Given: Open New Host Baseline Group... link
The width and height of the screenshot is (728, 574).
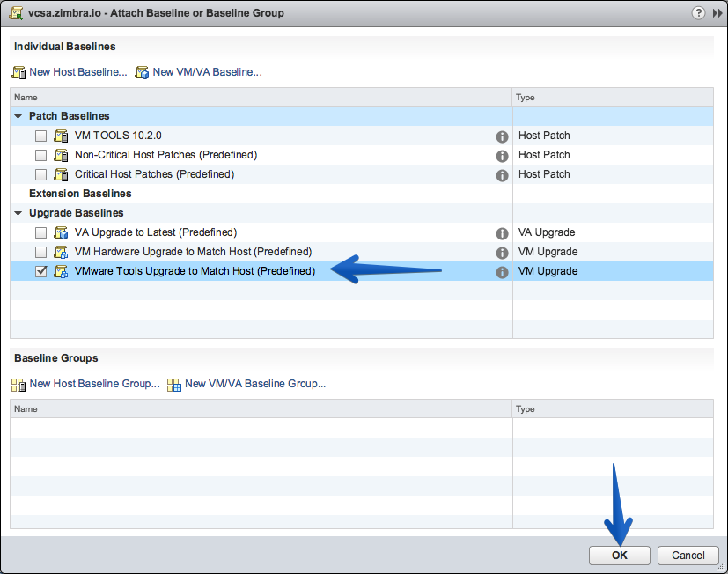Looking at the screenshot, I should click(x=95, y=384).
